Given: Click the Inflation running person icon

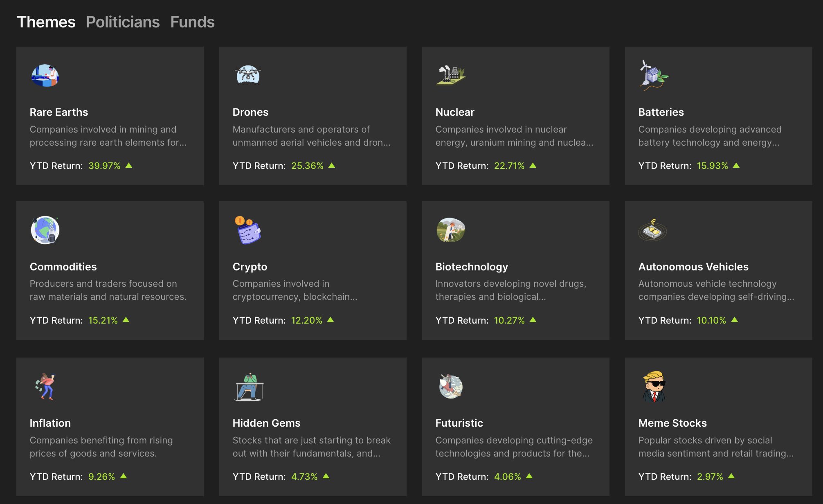Looking at the screenshot, I should (45, 387).
